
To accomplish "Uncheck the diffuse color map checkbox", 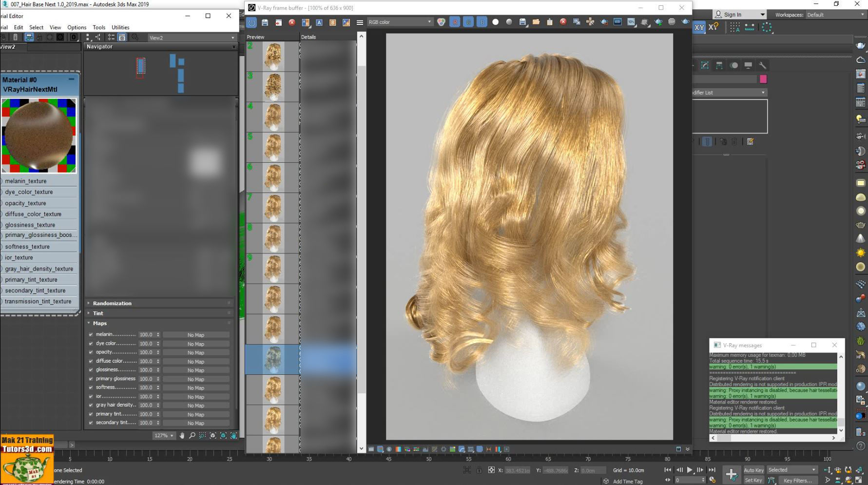I will click(x=91, y=361).
